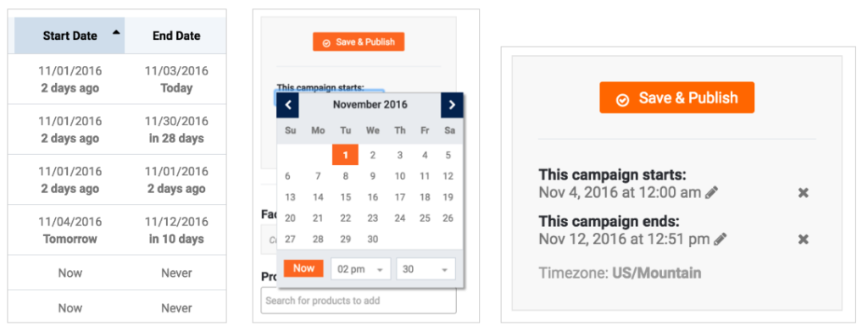Pick November 30 in date picker
The height and width of the screenshot is (331, 868).
pos(373,240)
